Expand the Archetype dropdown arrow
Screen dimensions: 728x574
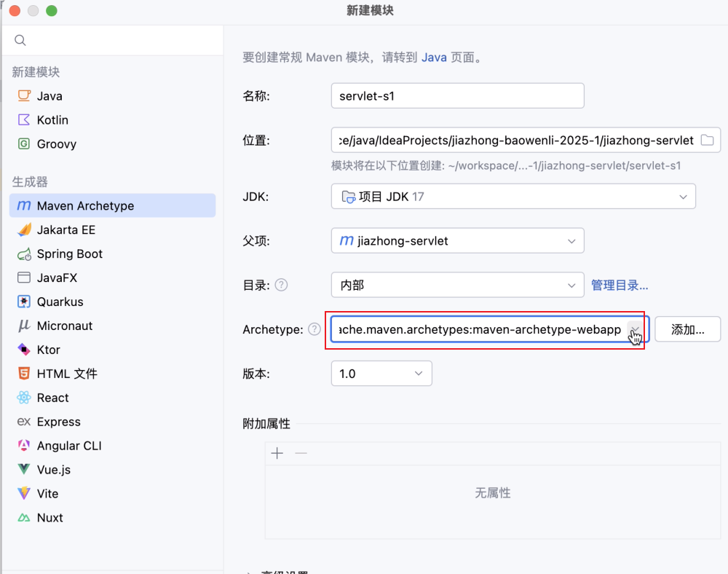pos(635,329)
